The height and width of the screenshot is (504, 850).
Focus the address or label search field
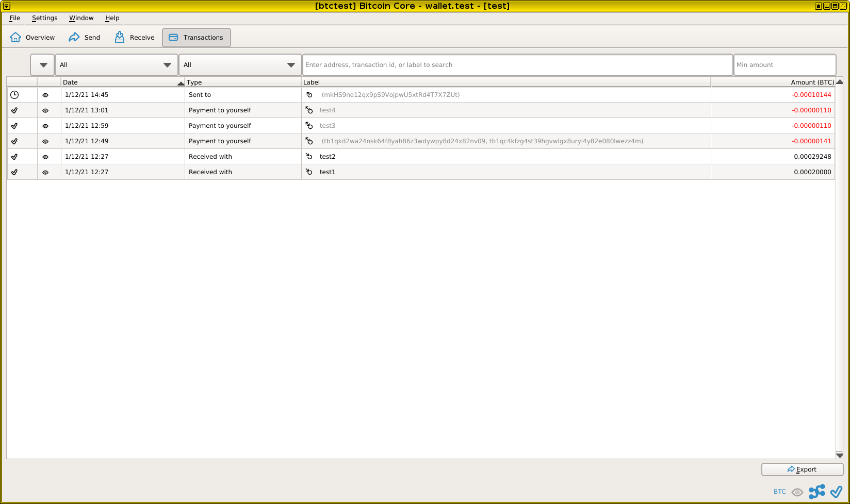(518, 65)
